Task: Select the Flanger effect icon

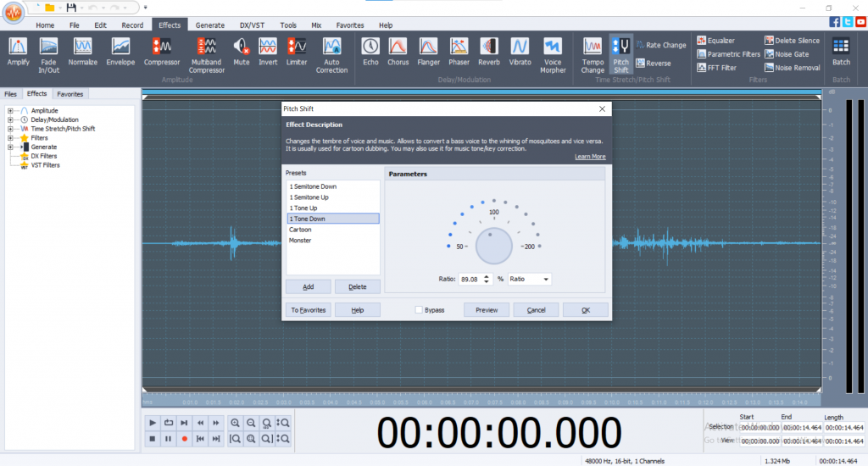Action: (428, 47)
